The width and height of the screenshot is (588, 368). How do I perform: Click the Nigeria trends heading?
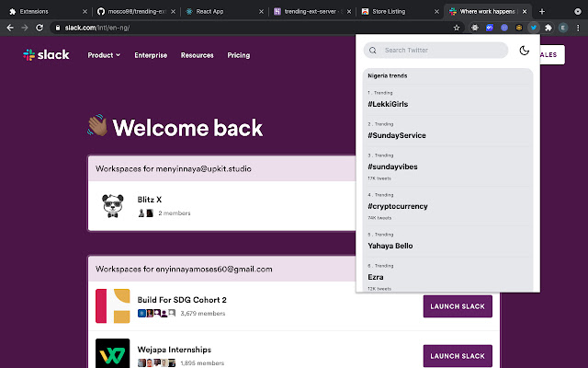[388, 75]
